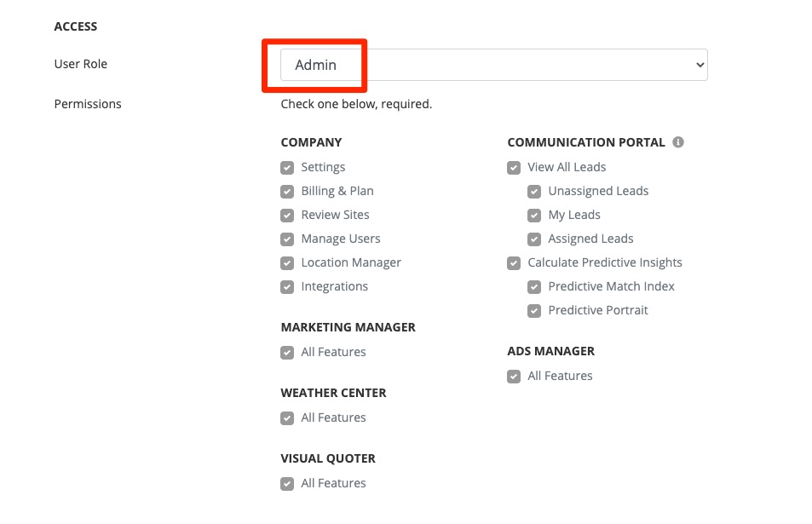Screen dimensions: 812x524
Task: Click the dropdown arrow on User Role
Action: [700, 65]
